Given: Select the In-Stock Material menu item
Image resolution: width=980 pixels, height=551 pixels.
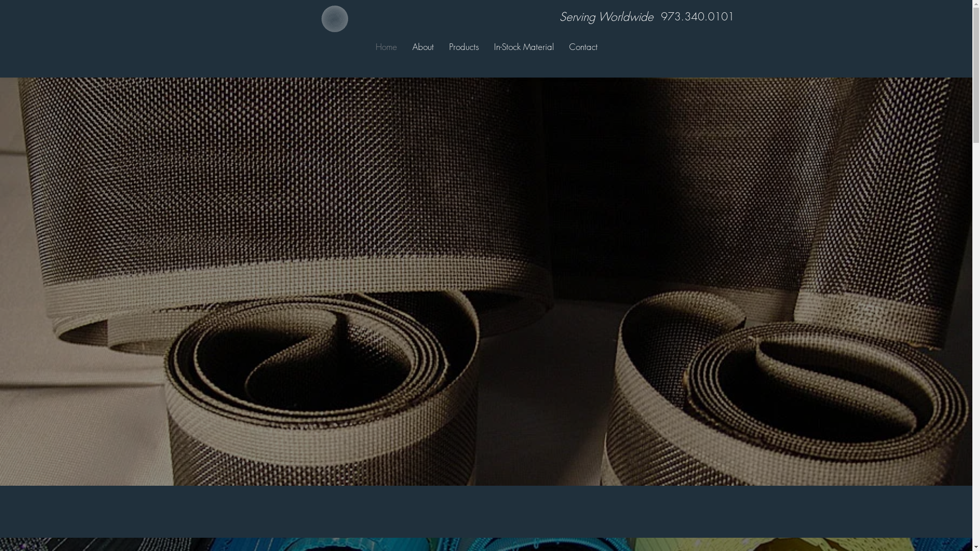Looking at the screenshot, I should point(523,47).
